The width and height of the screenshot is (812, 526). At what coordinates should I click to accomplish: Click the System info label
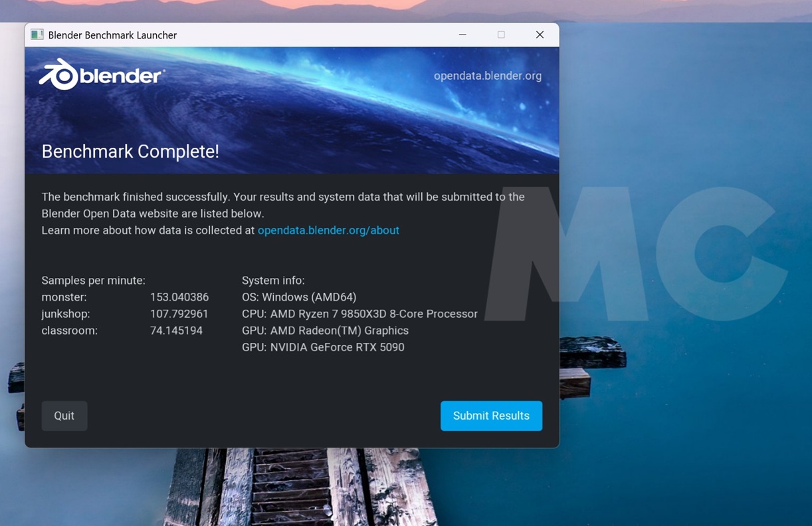click(273, 281)
